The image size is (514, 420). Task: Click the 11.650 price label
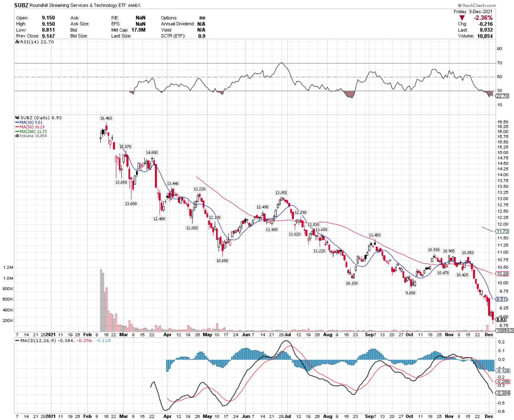[x=321, y=230]
